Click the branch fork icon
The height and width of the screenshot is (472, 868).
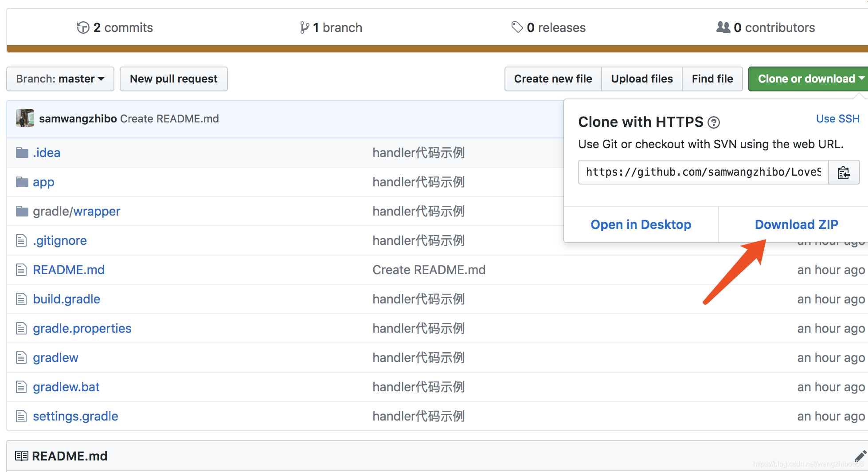tap(304, 28)
